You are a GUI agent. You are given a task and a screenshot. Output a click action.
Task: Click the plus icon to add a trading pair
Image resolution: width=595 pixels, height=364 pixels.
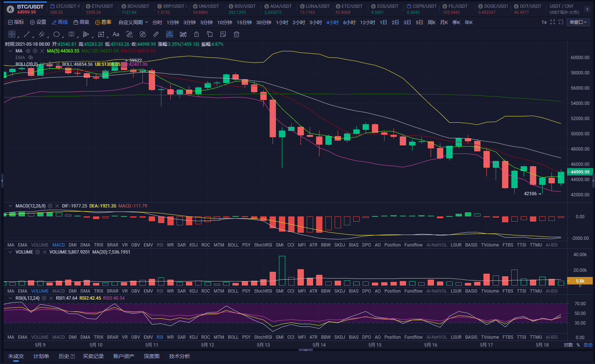coord(588,8)
